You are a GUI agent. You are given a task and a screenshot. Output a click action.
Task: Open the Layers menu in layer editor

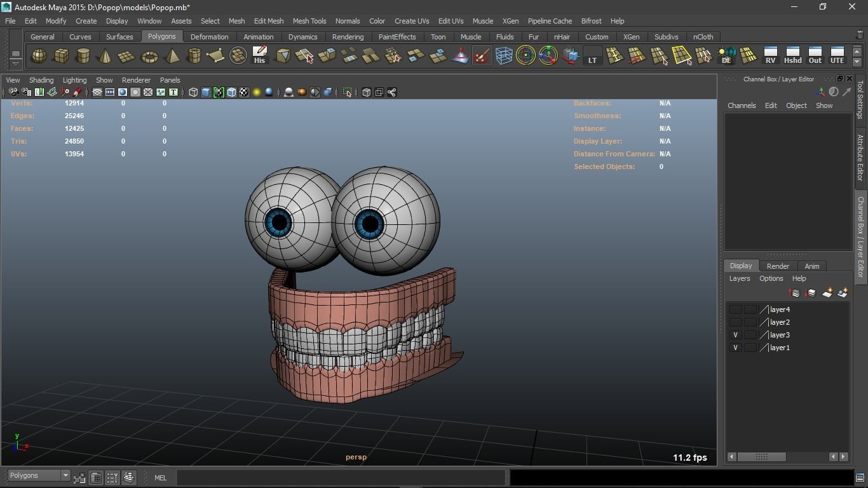point(739,278)
